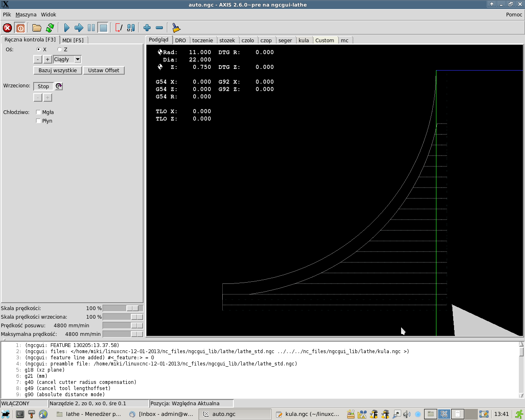
Task: Clear live plot with broom icon
Action: point(176,28)
